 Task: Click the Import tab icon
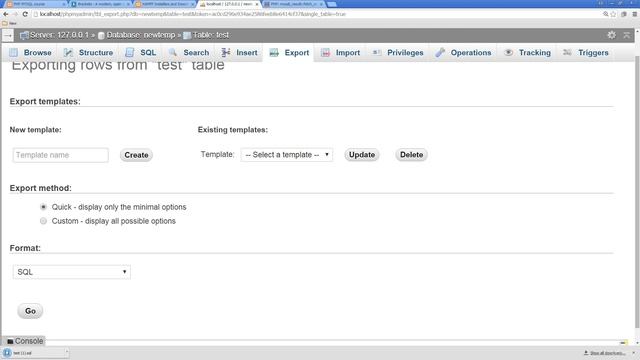coord(325,53)
